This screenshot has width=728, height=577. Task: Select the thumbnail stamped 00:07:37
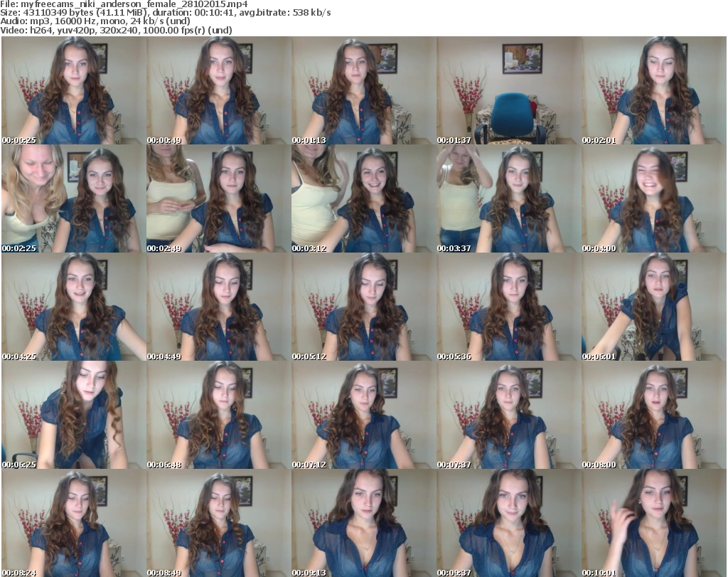pos(509,415)
